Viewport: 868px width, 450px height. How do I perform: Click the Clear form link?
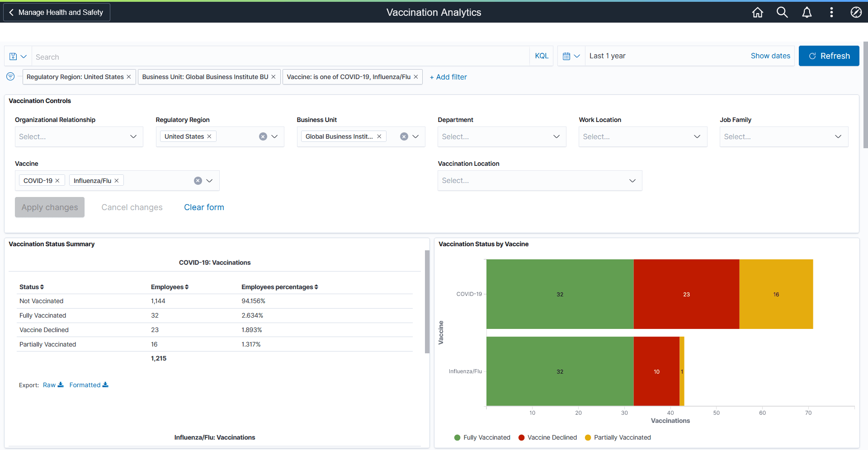coord(204,207)
